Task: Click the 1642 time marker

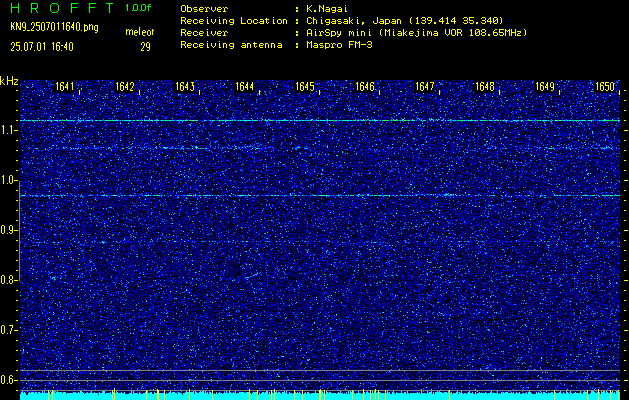Action: (124, 87)
